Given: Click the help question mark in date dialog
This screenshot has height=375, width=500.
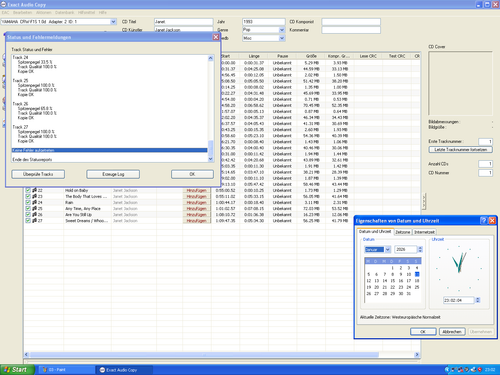Looking at the screenshot, I should click(484, 221).
